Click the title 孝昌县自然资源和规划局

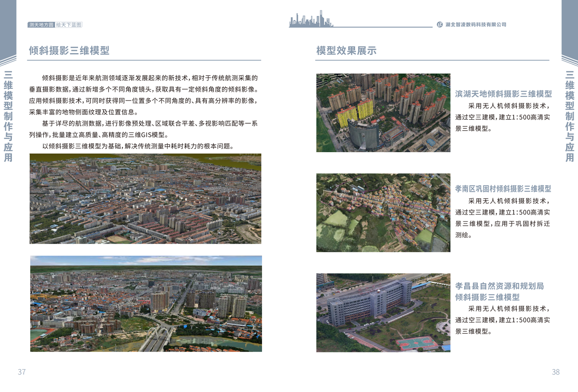(x=499, y=286)
